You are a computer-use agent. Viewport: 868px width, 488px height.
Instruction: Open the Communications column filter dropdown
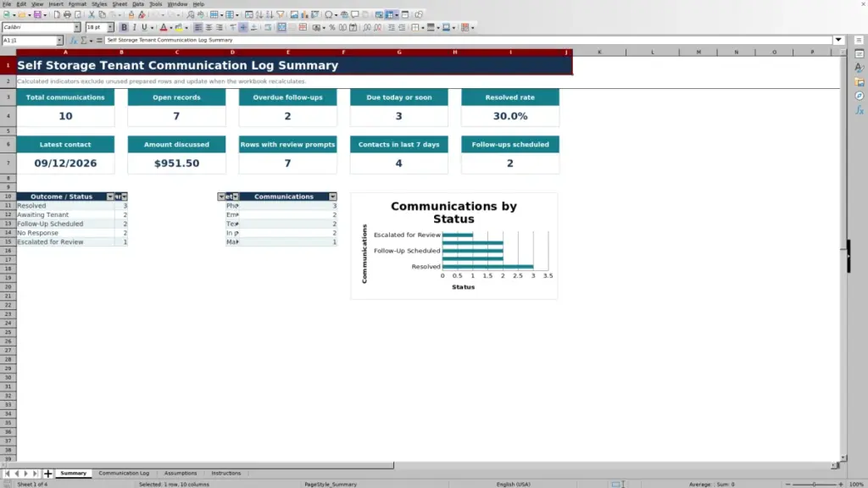pos(332,197)
